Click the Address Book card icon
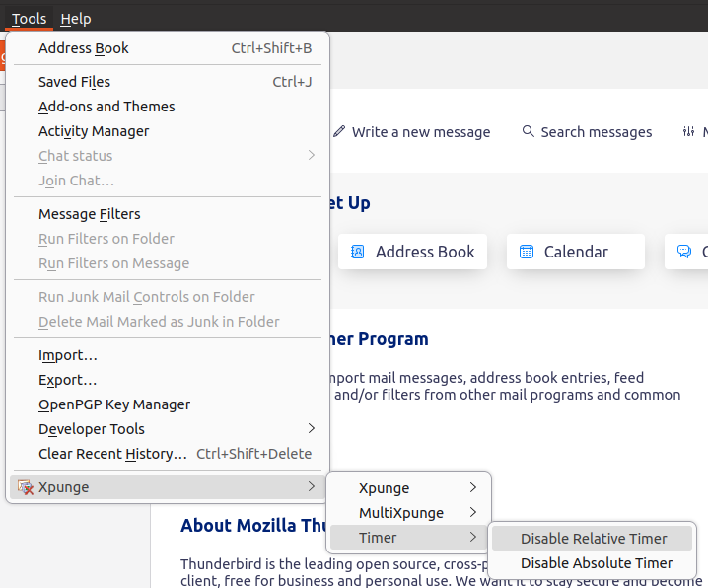Image resolution: width=708 pixels, height=588 pixels. point(358,252)
